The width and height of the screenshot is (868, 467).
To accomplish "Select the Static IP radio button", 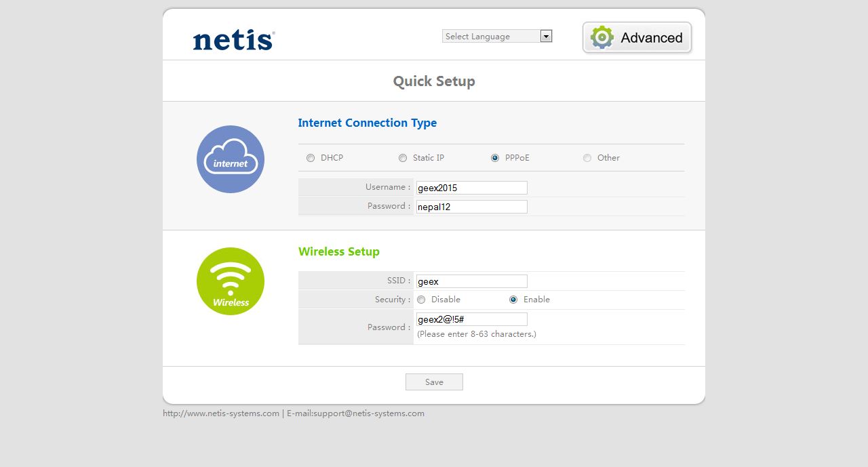I will click(403, 158).
